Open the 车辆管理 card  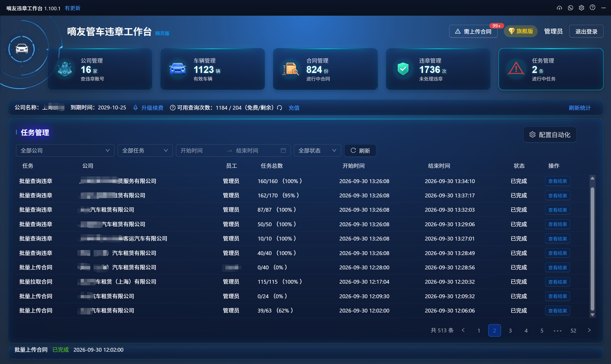coord(212,69)
